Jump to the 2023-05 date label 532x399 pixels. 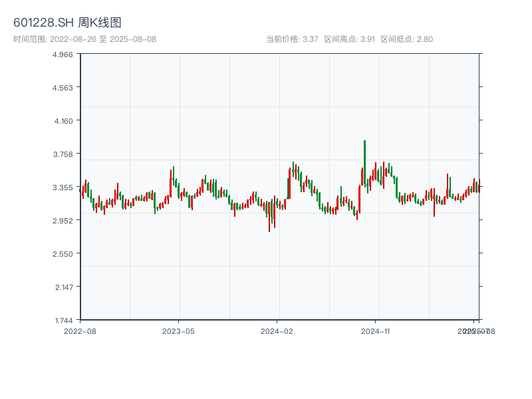[179, 331]
